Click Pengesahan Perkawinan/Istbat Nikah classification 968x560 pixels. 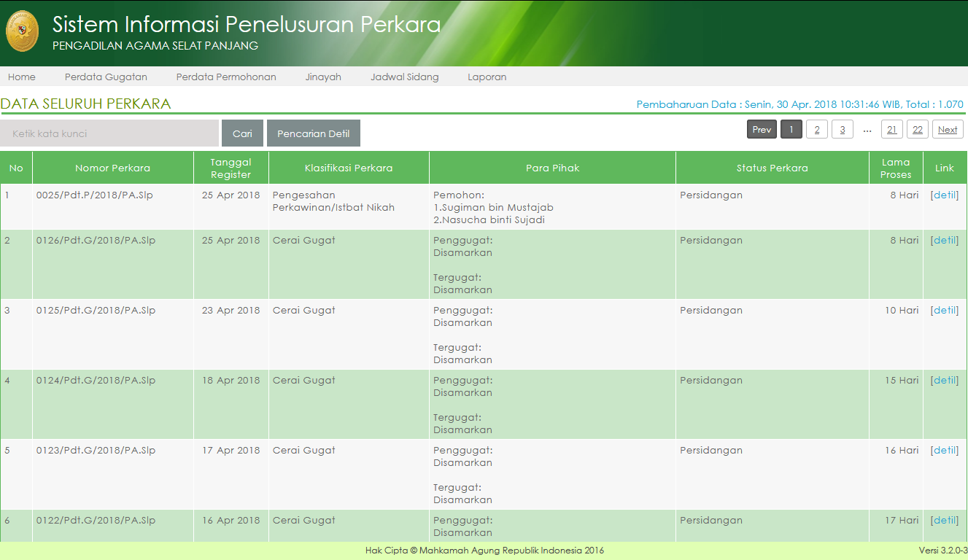333,201
